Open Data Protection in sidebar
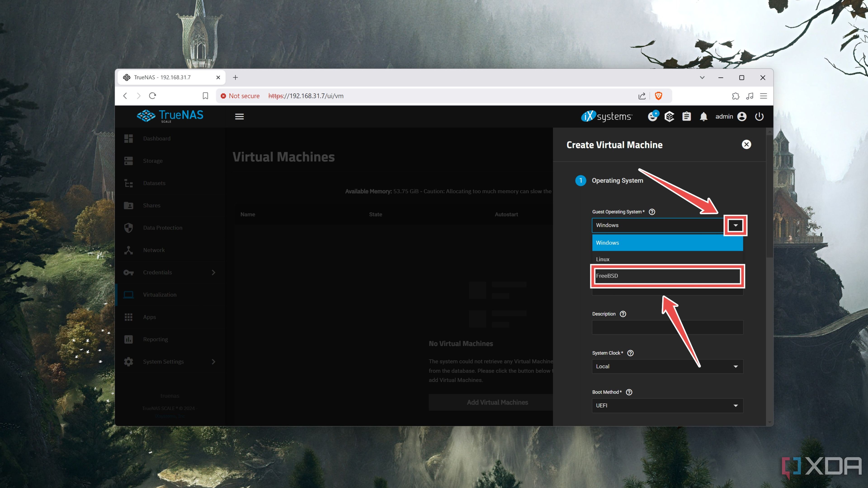 (170, 228)
